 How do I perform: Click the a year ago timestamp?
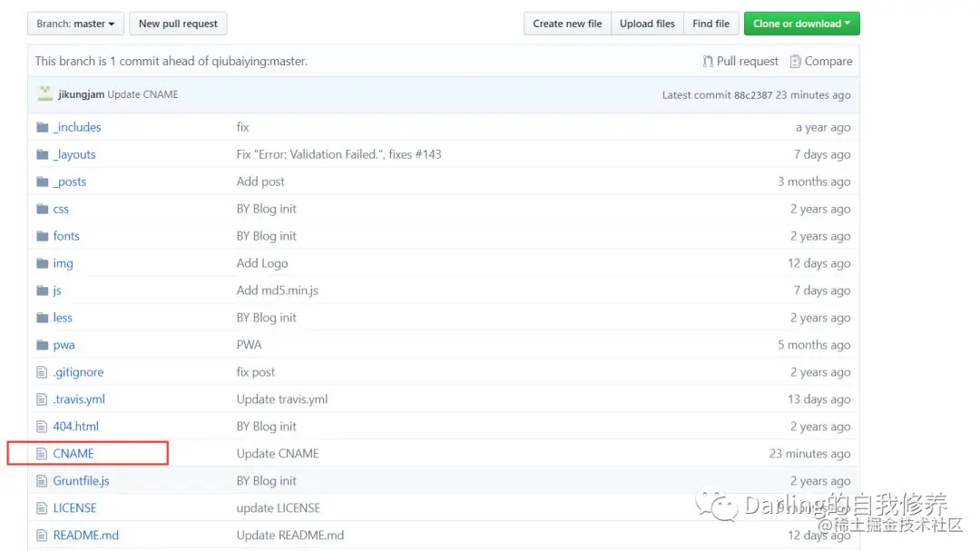[x=822, y=127]
